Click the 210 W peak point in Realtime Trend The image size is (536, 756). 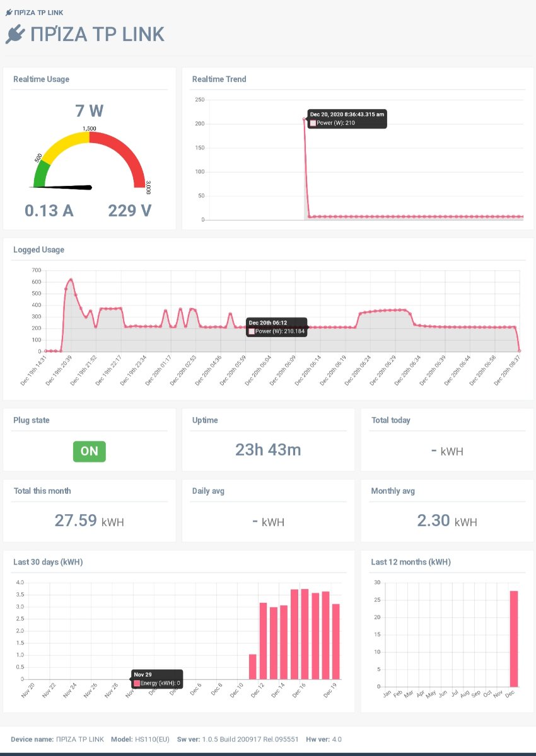(304, 119)
